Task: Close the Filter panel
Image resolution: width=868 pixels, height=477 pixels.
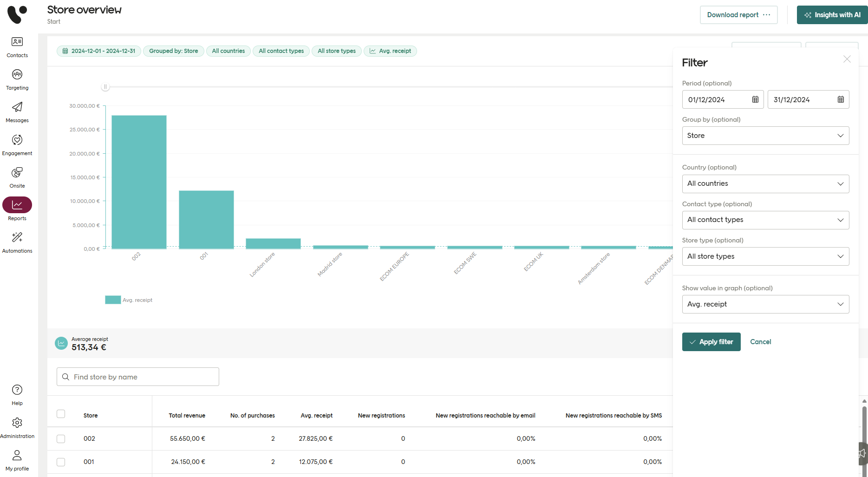Action: click(847, 59)
